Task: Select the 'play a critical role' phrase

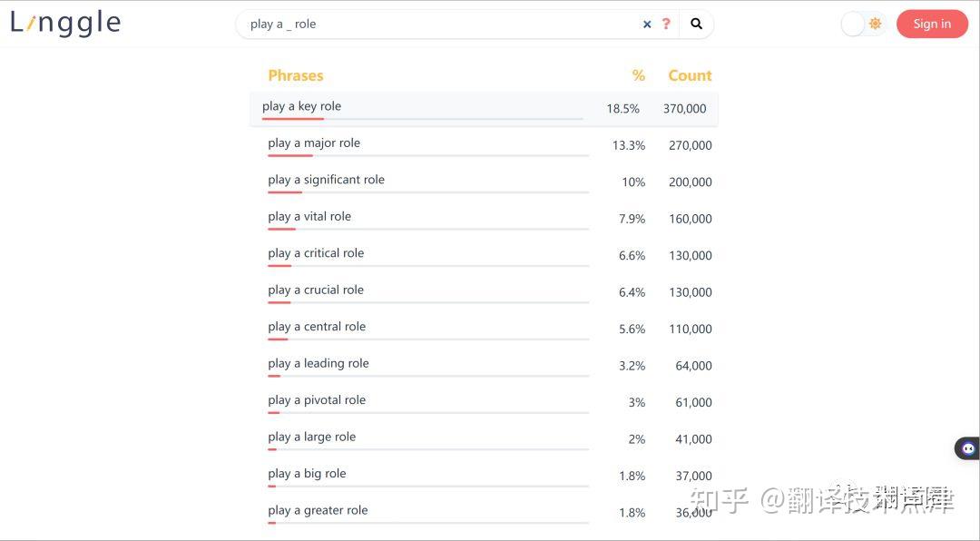Action: click(316, 252)
